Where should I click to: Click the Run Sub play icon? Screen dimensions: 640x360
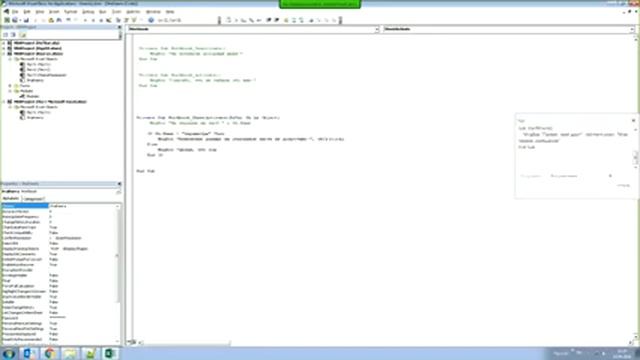click(x=85, y=20)
